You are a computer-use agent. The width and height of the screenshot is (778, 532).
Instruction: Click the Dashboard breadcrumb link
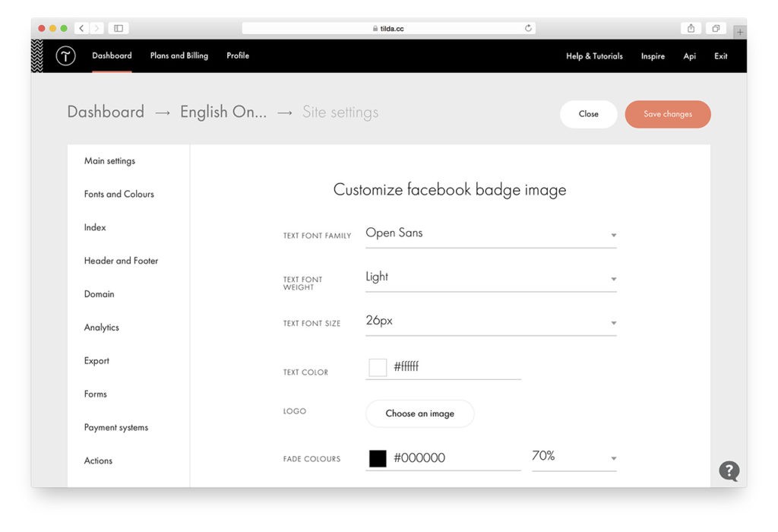[106, 112]
